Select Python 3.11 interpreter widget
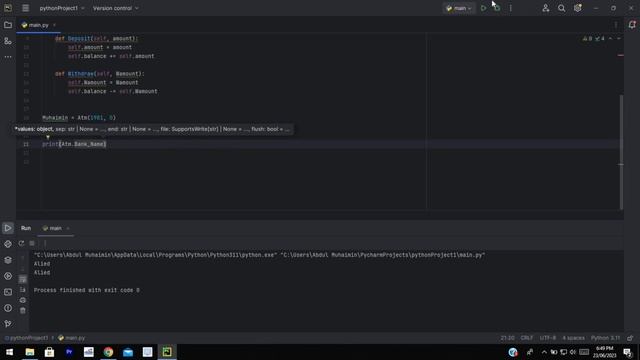Viewport: 640px width, 360px height. [x=605, y=338]
